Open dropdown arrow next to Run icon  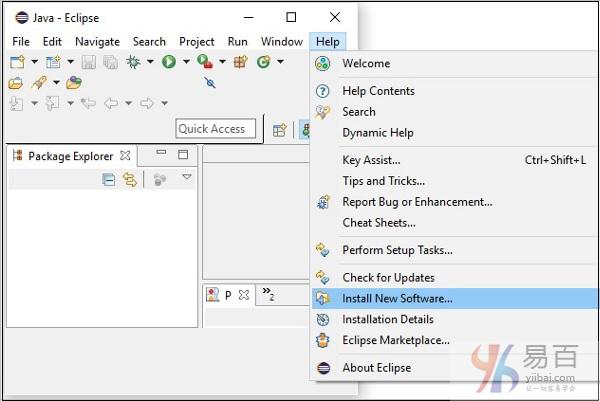(186, 62)
